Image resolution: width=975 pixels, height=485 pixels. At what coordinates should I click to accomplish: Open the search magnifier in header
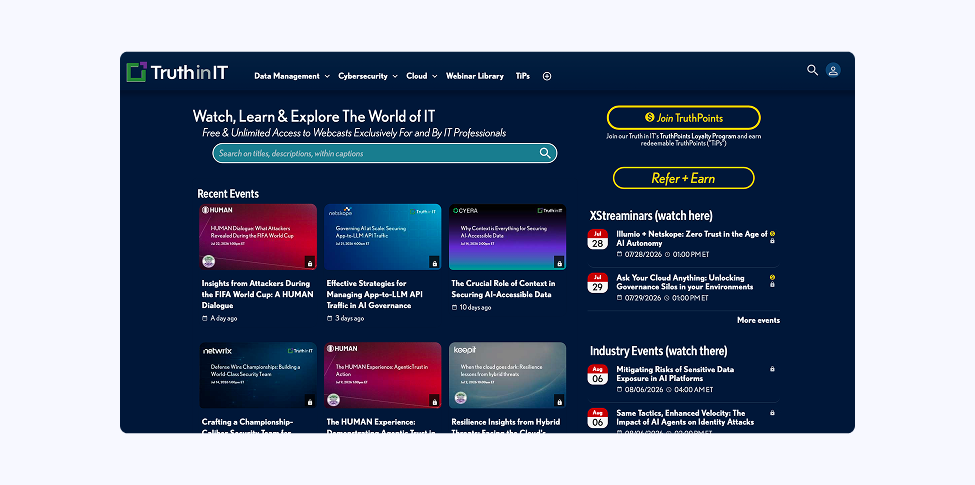tap(812, 70)
